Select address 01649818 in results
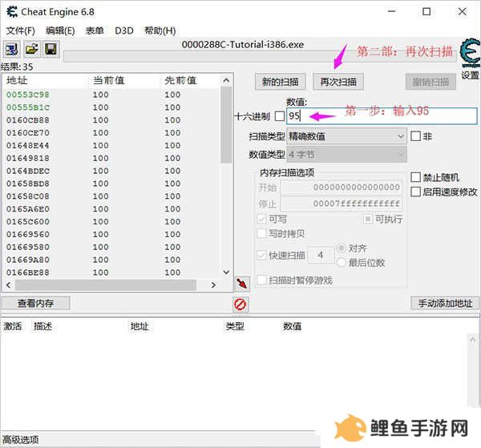The image size is (481, 448). point(111,158)
